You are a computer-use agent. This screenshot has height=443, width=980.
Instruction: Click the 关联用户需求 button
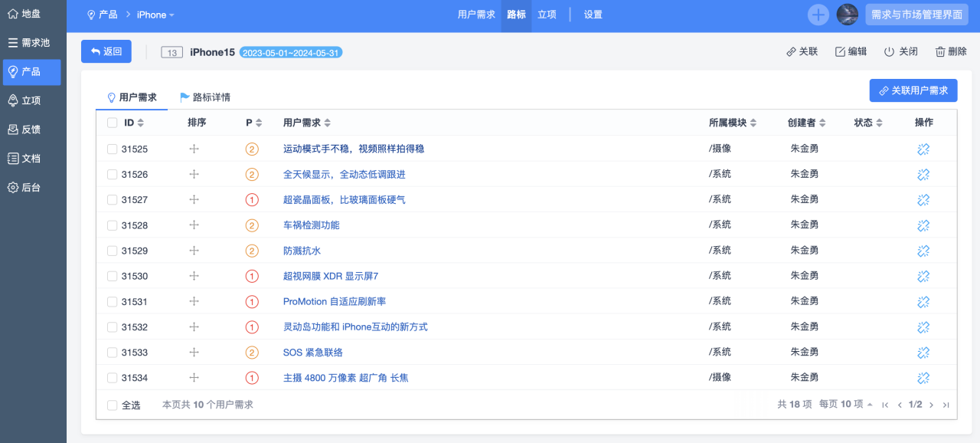(x=913, y=90)
